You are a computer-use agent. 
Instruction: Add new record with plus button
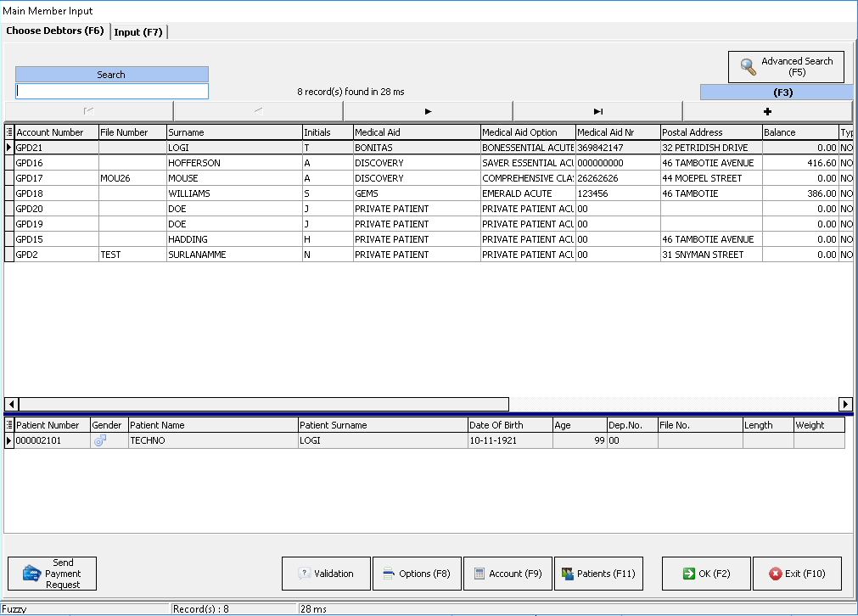click(767, 111)
